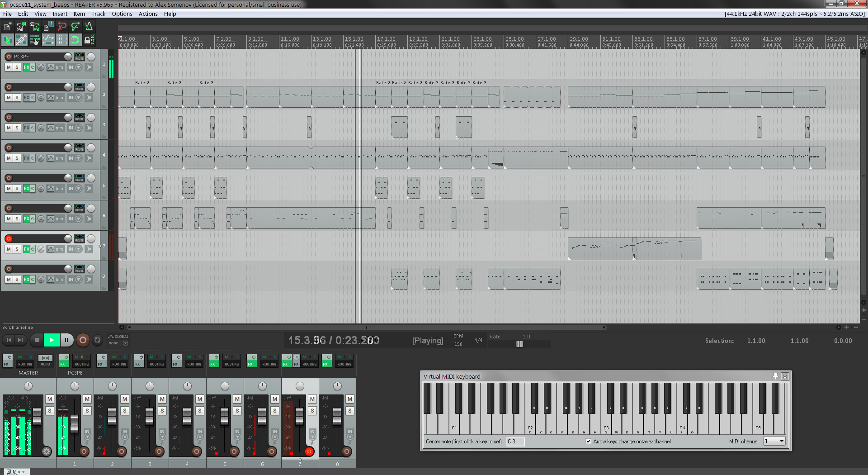Open time signature 4/4 selector
The image size is (868, 475).
coord(478,340)
